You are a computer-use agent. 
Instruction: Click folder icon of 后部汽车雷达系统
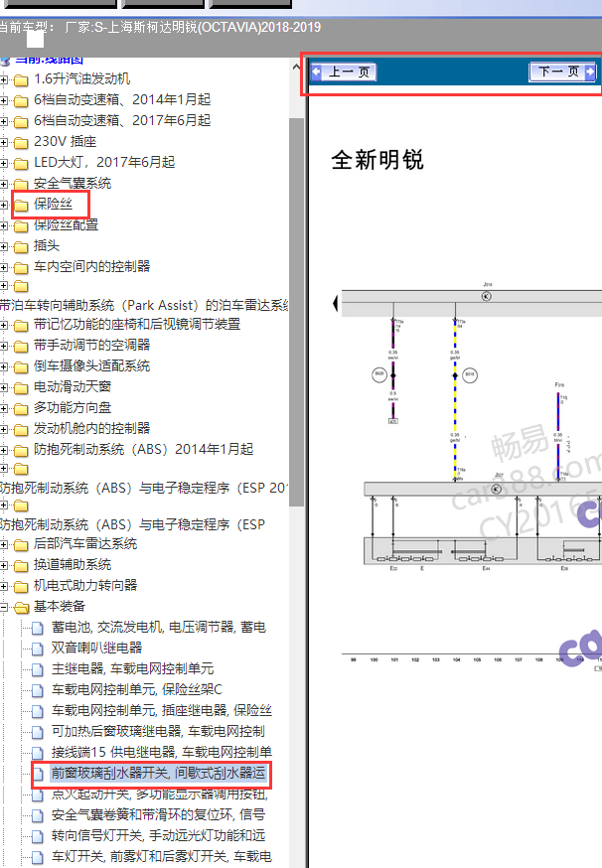21,544
